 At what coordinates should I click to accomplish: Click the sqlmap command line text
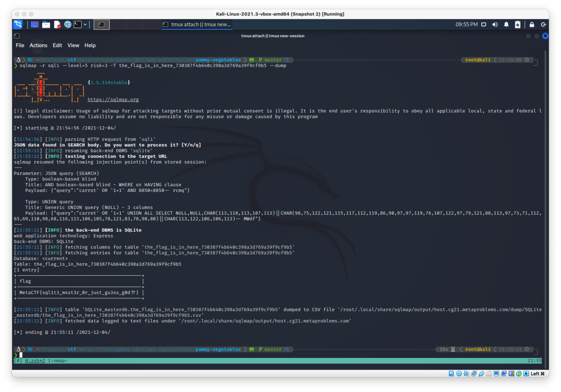click(x=153, y=65)
